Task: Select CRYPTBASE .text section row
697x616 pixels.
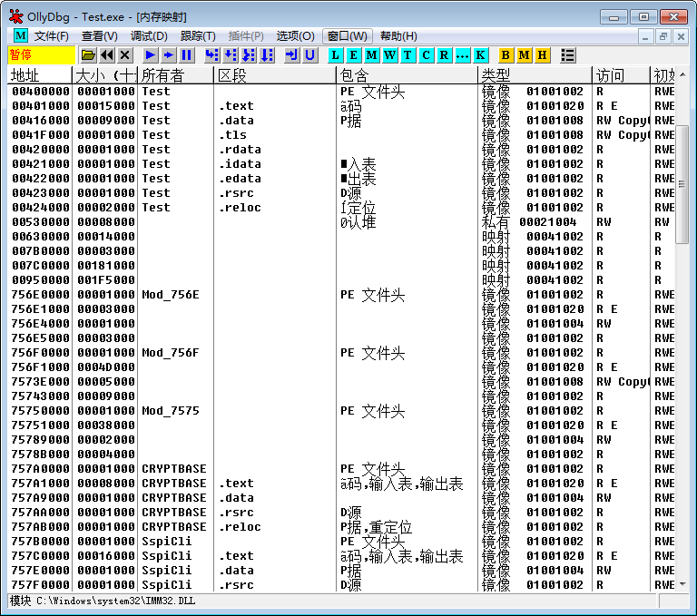Action: (341, 484)
